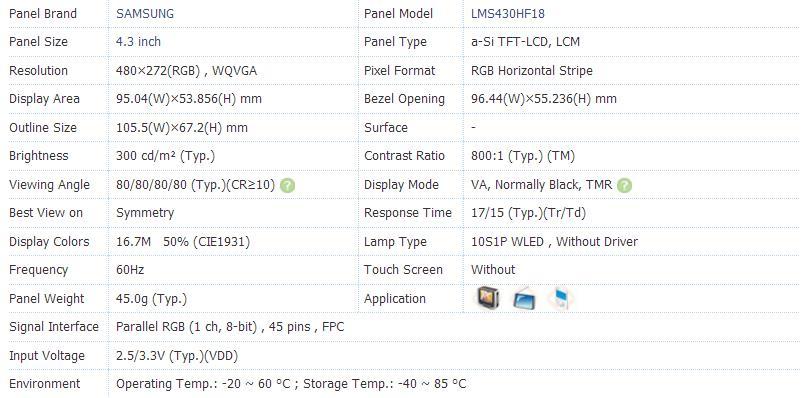The image size is (810, 398).
Task: Click the 4.3 inch panel size link
Action: point(138,42)
